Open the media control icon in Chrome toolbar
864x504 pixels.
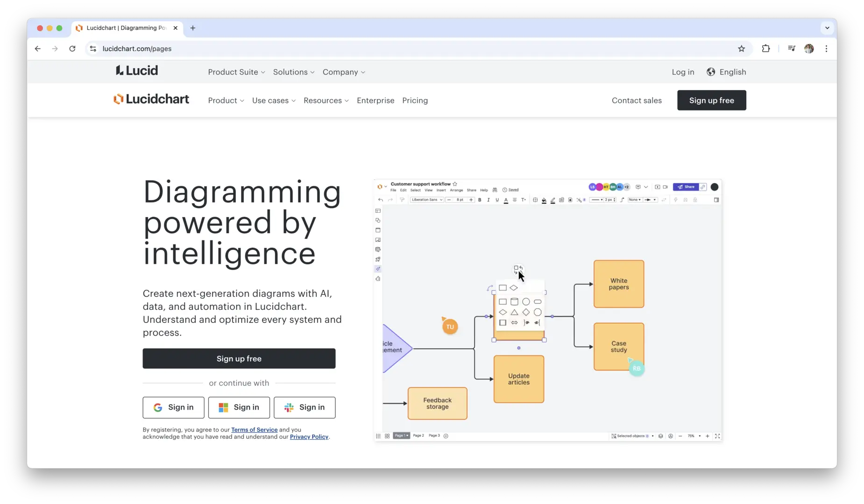coord(791,49)
